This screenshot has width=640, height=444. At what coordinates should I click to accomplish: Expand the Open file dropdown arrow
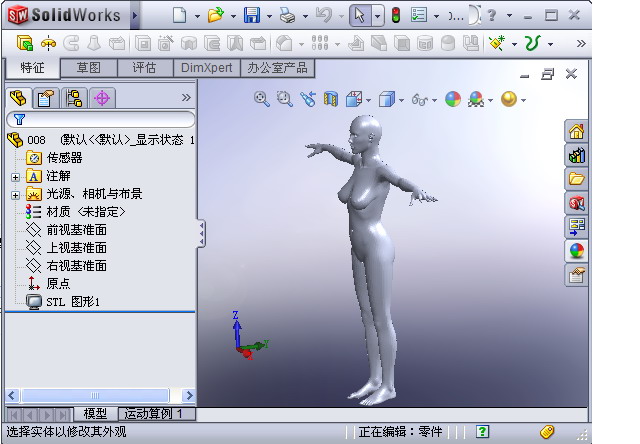[x=233, y=16]
